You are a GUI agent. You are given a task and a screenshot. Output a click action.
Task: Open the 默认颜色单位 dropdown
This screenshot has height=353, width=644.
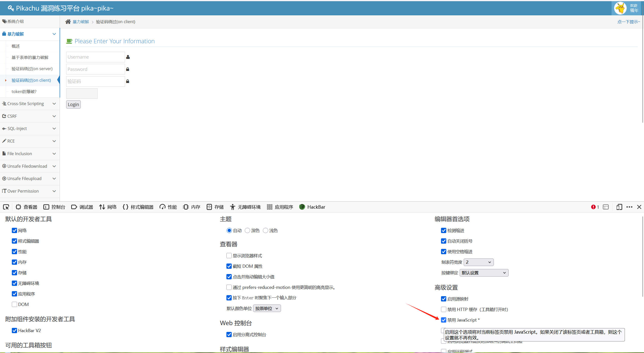coord(267,308)
